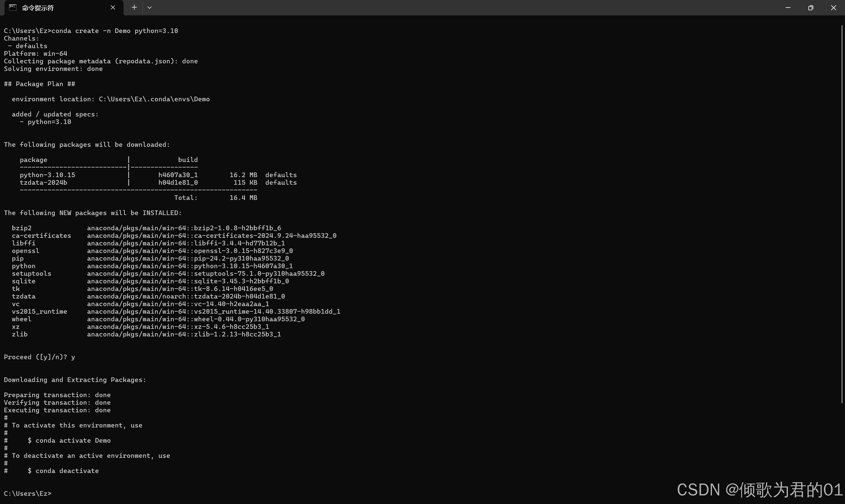The height and width of the screenshot is (504, 845).
Task: Click the 'conda activate Demo' text
Action: [x=73, y=440]
